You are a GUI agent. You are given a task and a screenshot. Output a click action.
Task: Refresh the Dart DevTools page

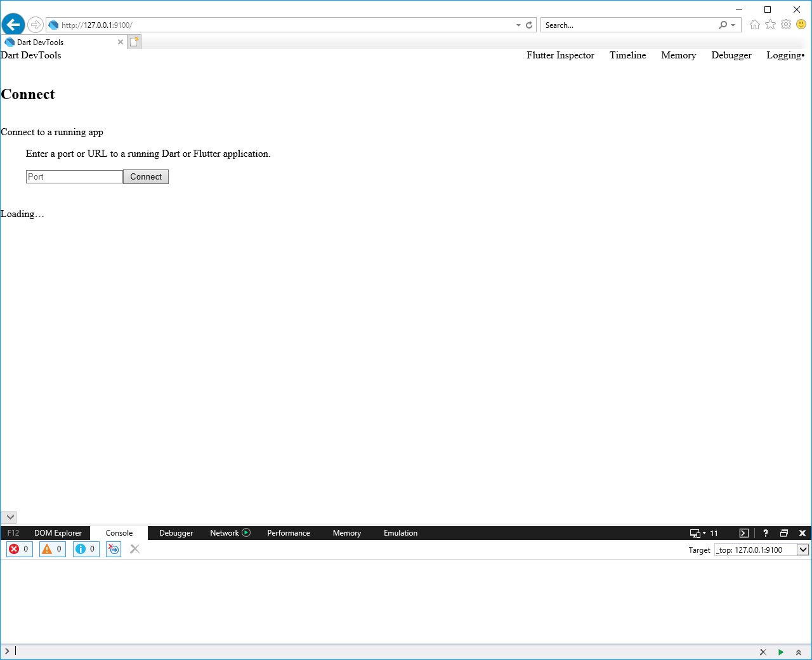[529, 25]
